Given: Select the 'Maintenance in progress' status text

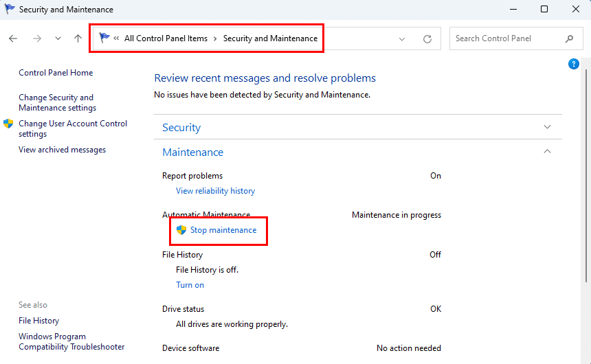Looking at the screenshot, I should [396, 215].
